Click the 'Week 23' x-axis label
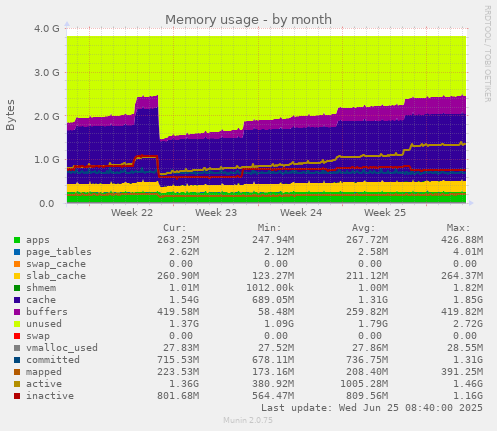 (x=216, y=213)
